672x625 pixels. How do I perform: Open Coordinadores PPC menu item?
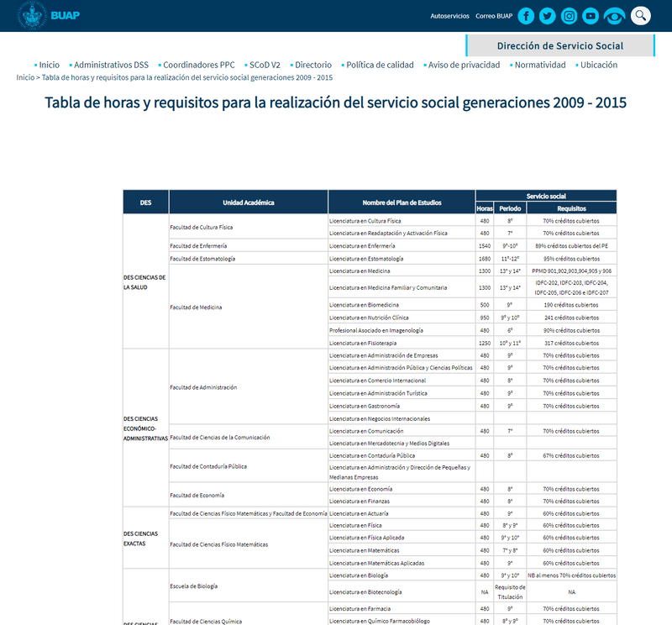[199, 65]
